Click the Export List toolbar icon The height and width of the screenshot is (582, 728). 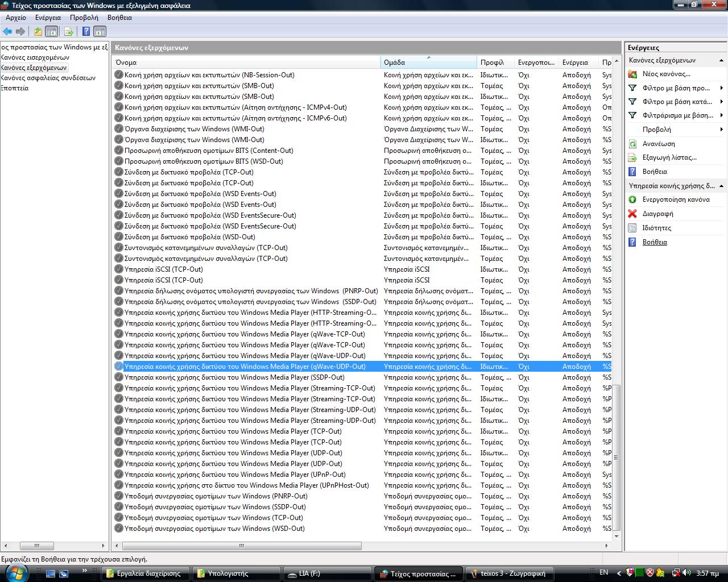[x=68, y=32]
